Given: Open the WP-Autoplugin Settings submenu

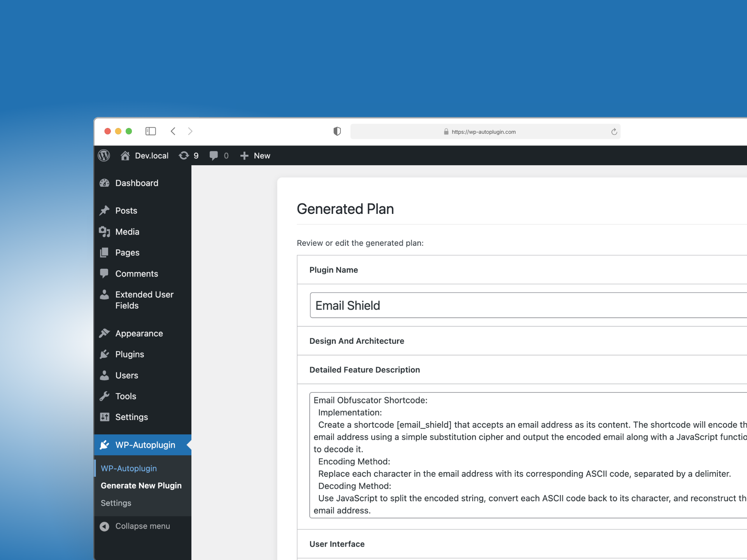Looking at the screenshot, I should [116, 503].
